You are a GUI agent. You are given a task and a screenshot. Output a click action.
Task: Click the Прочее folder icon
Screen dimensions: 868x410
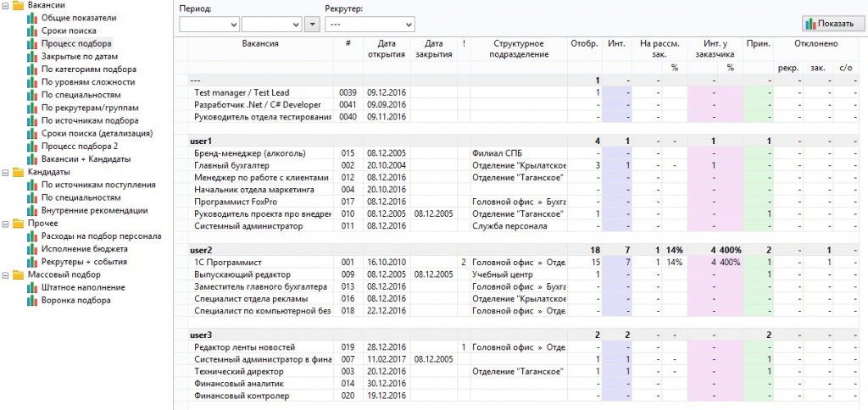tap(19, 223)
